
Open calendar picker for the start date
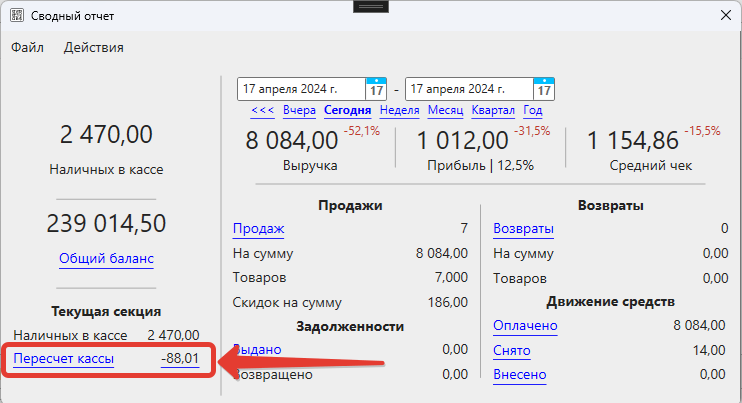(x=376, y=89)
